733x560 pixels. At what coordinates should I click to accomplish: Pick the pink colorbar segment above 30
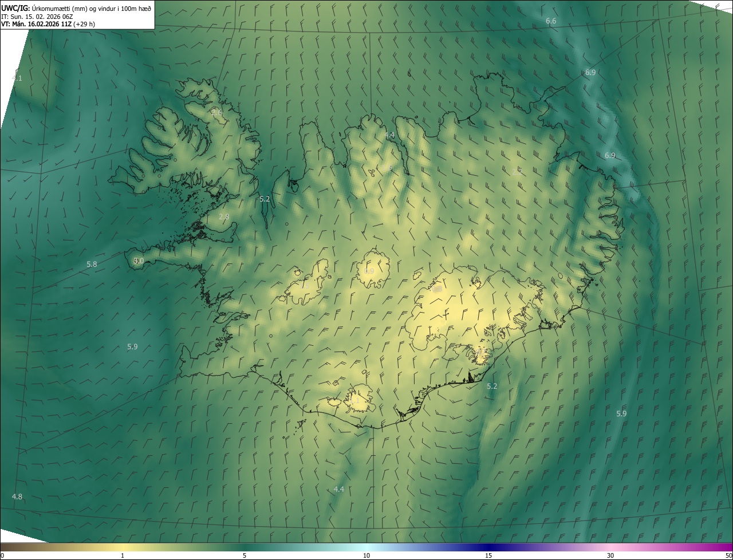click(610, 547)
